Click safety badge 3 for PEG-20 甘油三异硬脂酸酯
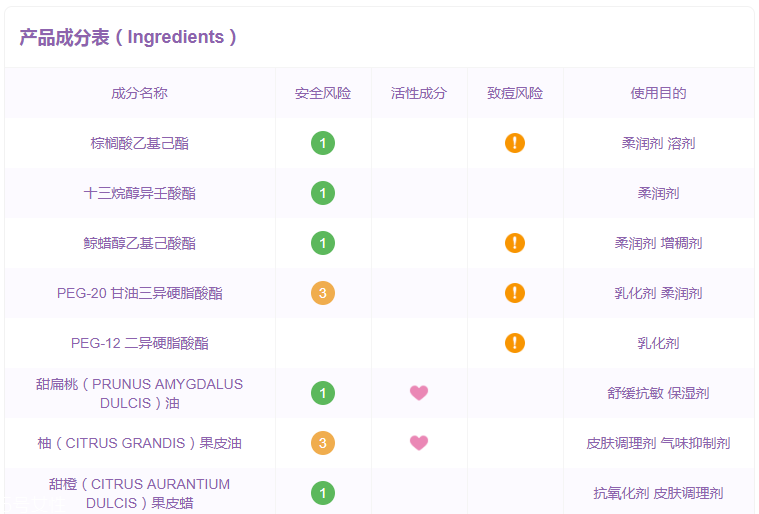 [x=322, y=293]
